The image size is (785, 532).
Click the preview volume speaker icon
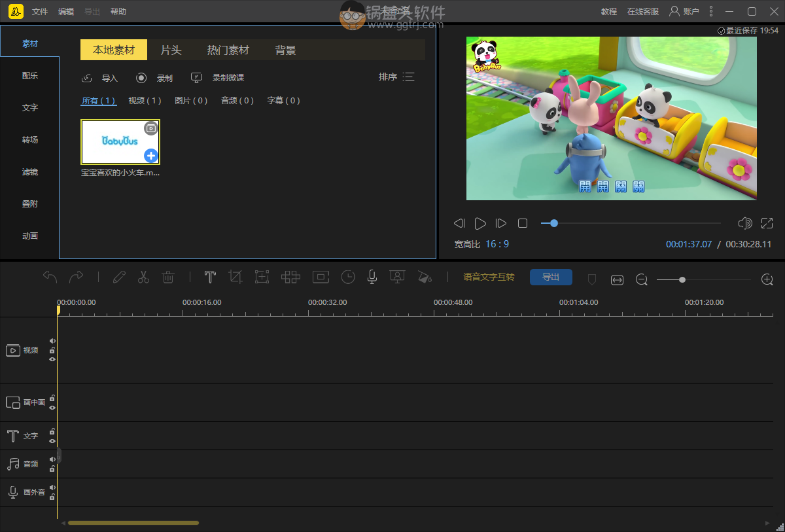coord(744,223)
